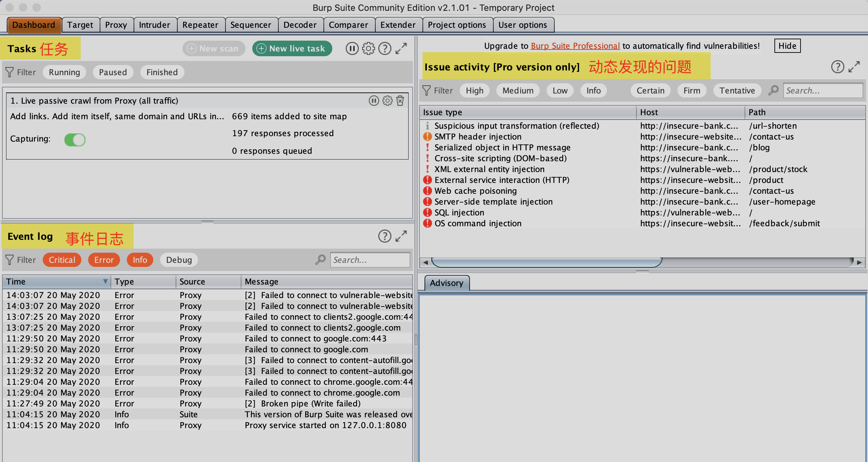Pause the live passive crawl task
868x462 pixels.
[x=374, y=101]
